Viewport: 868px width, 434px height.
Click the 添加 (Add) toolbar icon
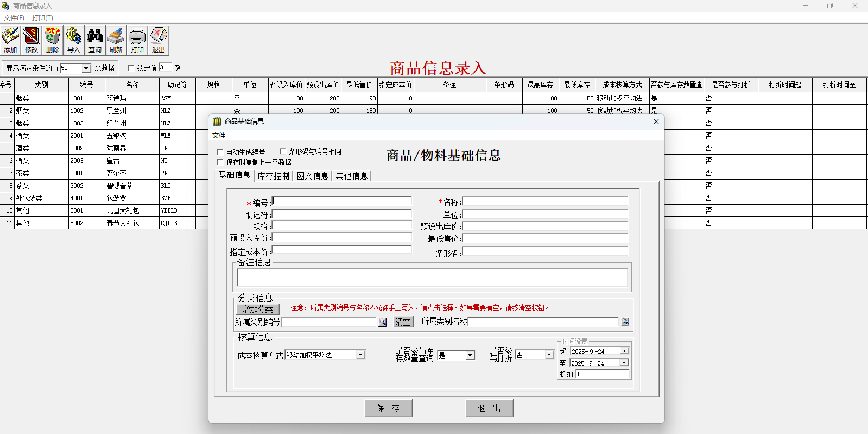click(10, 40)
